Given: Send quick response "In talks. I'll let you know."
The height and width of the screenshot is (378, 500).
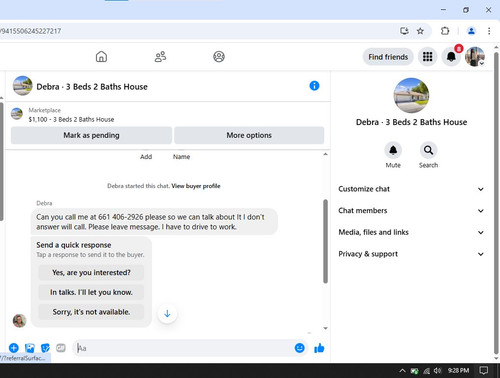Looking at the screenshot, I should (x=91, y=292).
